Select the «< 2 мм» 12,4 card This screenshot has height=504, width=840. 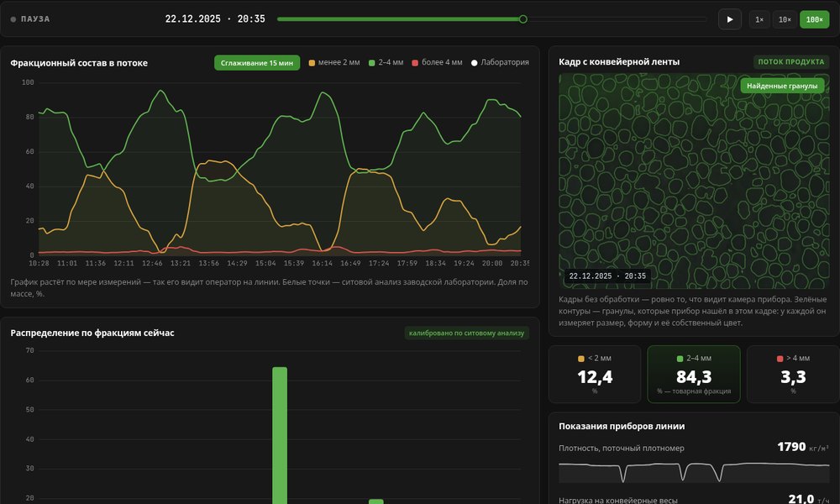coord(595,374)
